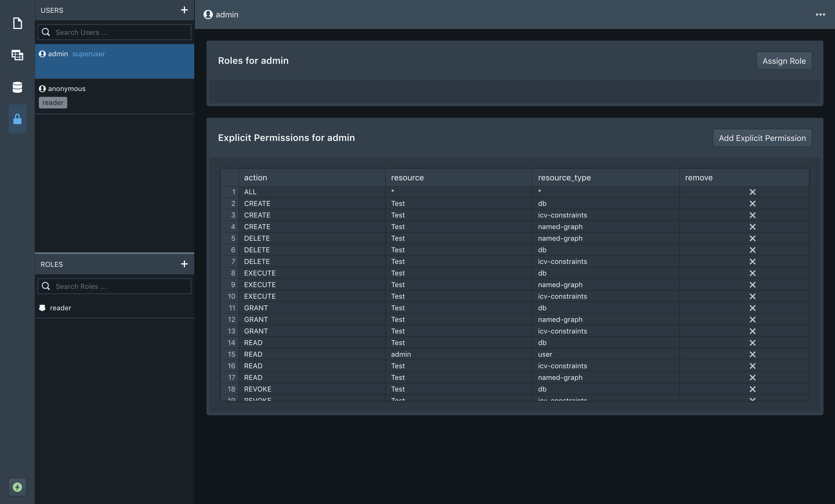Screen dimensions: 835x504
Task: Open the Databases panel via database icon
Action: tap(17, 87)
